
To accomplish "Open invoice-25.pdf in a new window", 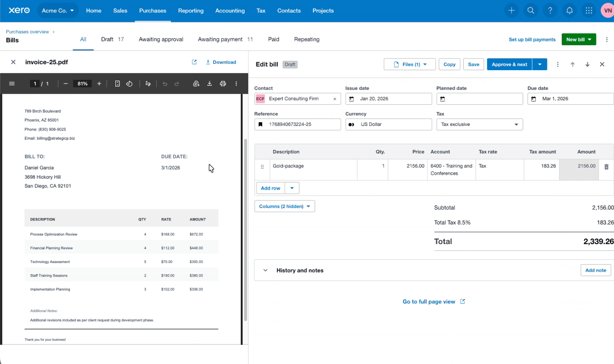I will 194,62.
